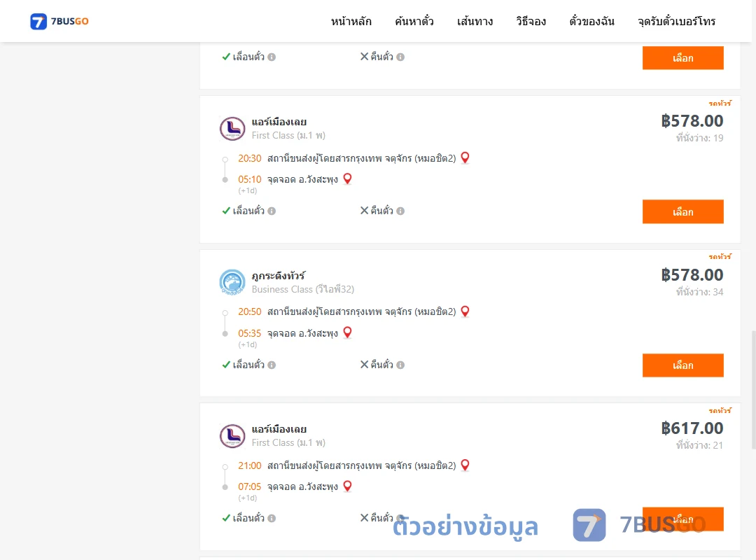Open map pin for 20:30 หมอชิต2 departure
The height and width of the screenshot is (560, 756).
[x=465, y=157]
